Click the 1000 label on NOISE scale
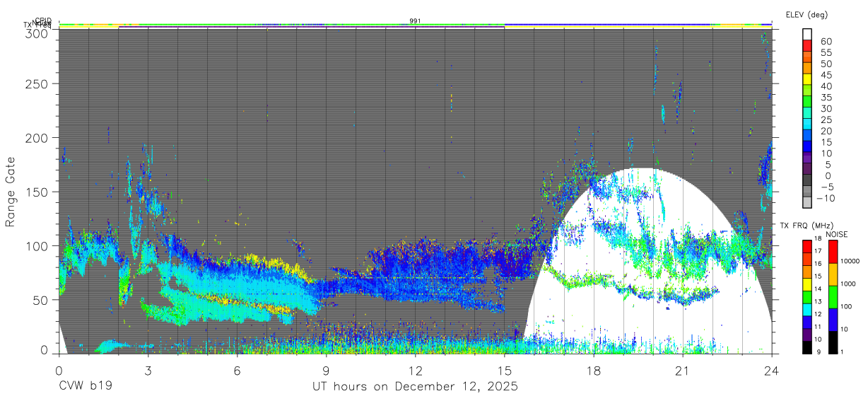 click(850, 284)
